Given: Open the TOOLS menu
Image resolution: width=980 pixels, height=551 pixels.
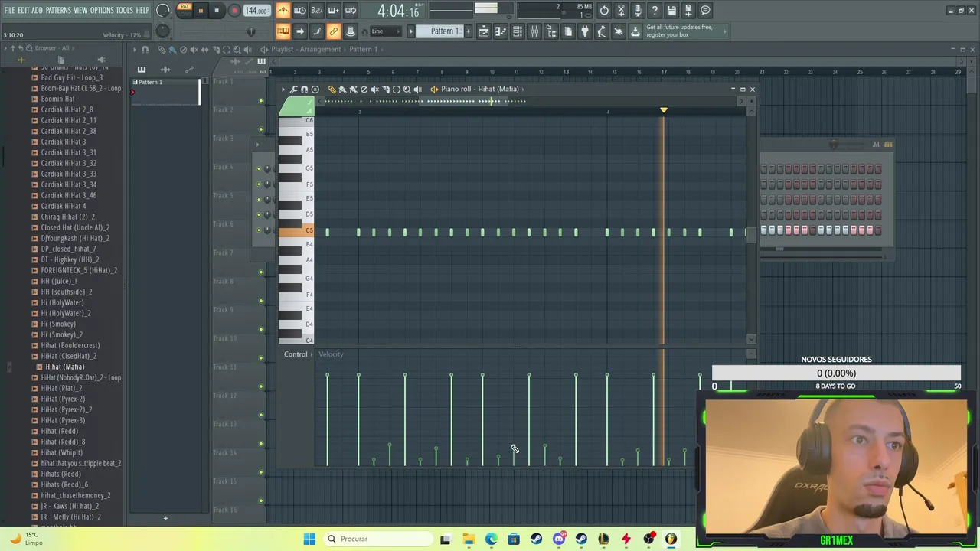Looking at the screenshot, I should click(x=125, y=10).
